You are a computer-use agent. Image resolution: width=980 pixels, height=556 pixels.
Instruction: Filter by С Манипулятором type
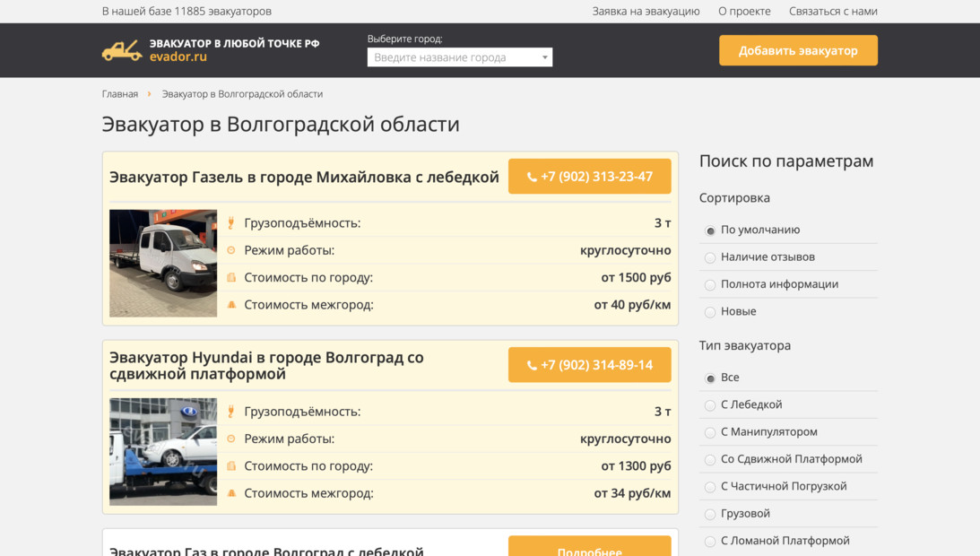[710, 433]
